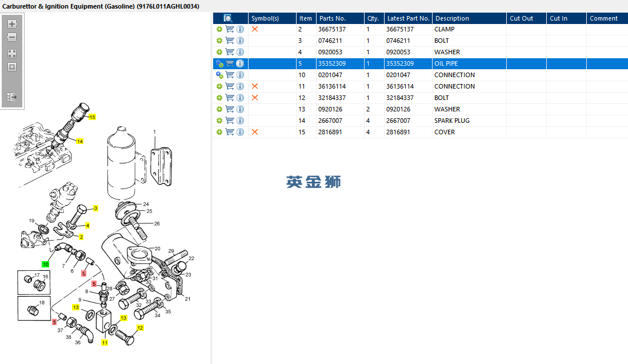Zoom in on the parts diagram

[12, 24]
